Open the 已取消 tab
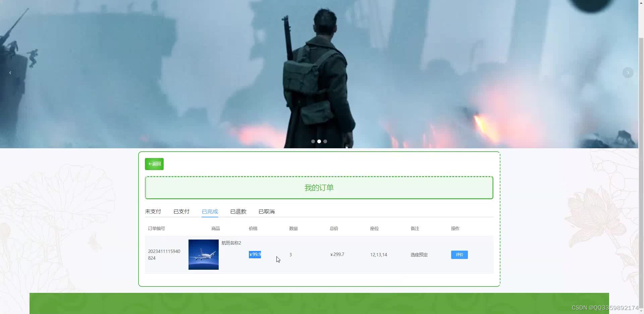This screenshot has height=314, width=644. [x=267, y=211]
